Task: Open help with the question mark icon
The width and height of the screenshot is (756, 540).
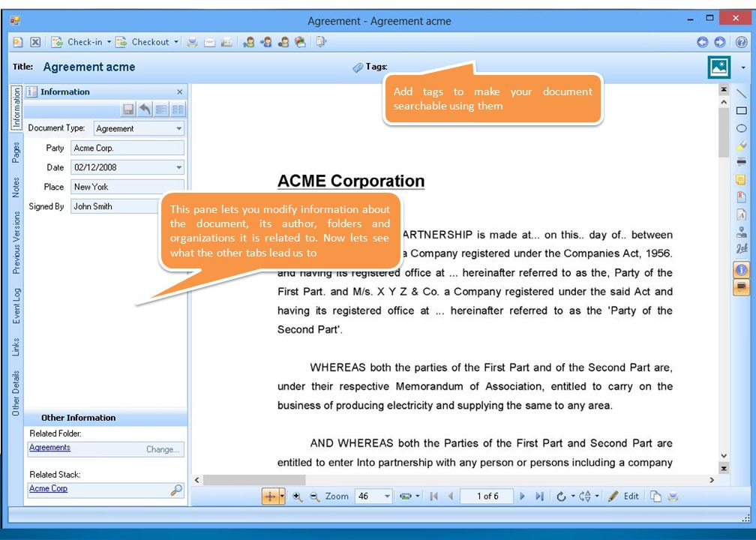Action: (742, 43)
